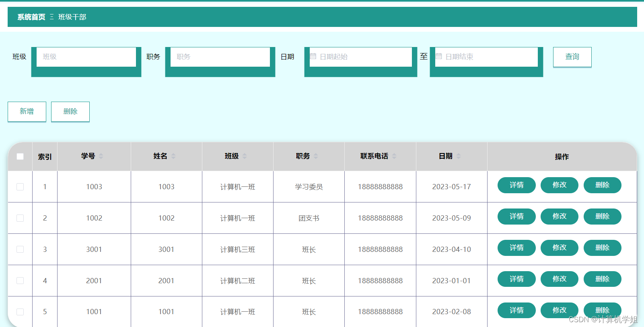Screen dimensions: 644x327
Task: Open 详情 for student 3001
Action: [x=516, y=248]
